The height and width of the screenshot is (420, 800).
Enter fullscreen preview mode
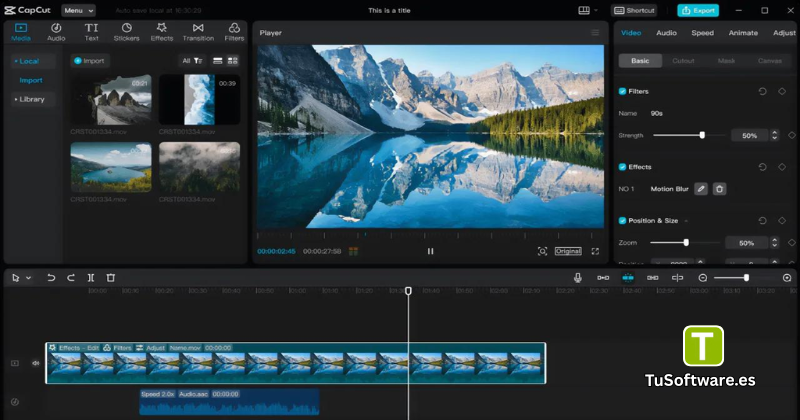(595, 251)
